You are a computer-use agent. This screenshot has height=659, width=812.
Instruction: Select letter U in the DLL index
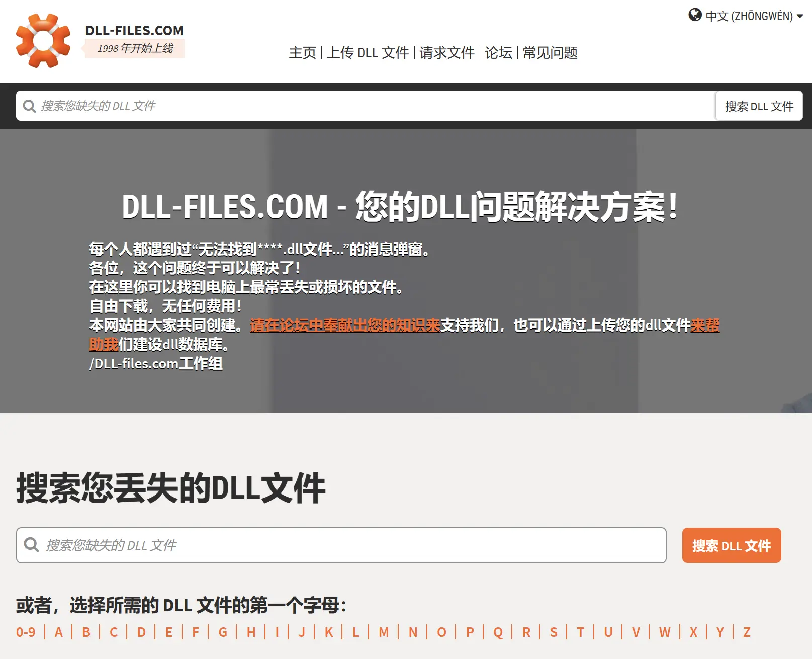click(608, 632)
